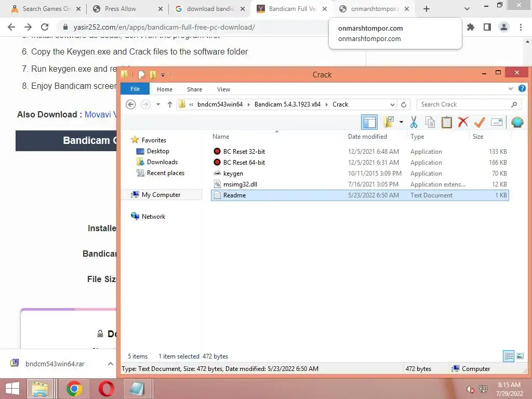The height and width of the screenshot is (399, 532).
Task: Go back in Explorer Crack window
Action: click(x=130, y=104)
